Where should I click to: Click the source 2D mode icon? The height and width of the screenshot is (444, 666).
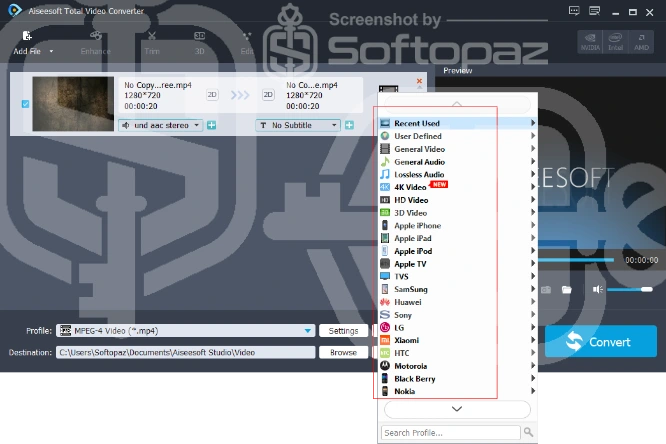tap(212, 95)
